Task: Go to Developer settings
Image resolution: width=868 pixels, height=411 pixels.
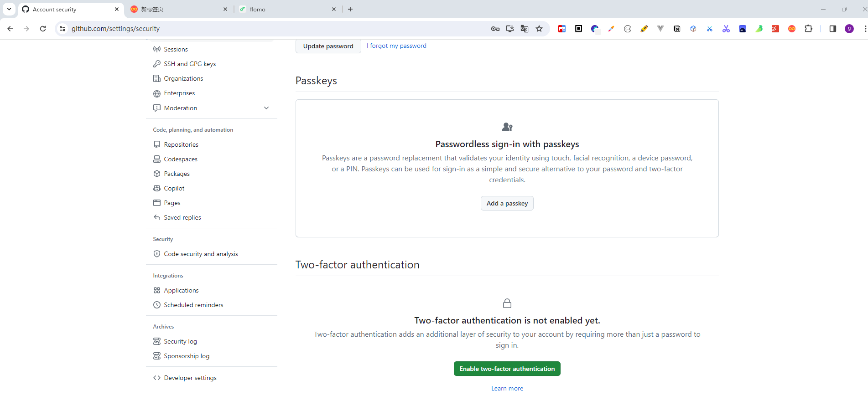Action: point(190,378)
